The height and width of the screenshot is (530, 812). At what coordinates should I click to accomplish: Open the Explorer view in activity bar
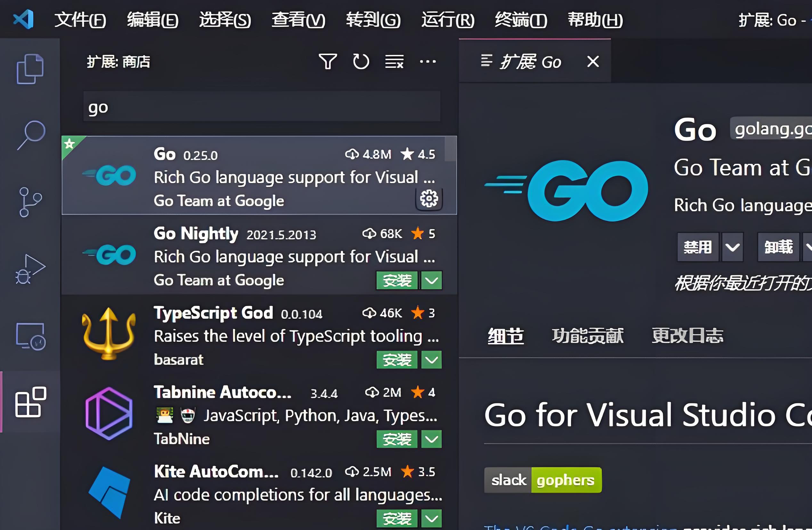(x=30, y=68)
